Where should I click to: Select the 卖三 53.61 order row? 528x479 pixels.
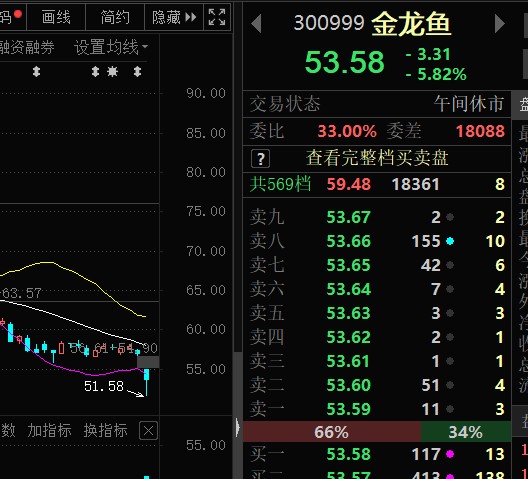pos(377,361)
